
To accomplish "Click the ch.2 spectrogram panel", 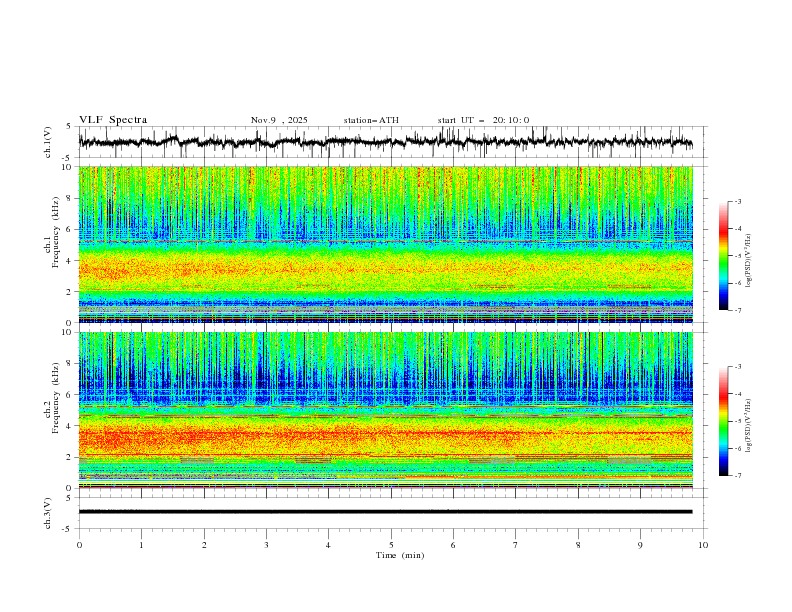I will [385, 410].
